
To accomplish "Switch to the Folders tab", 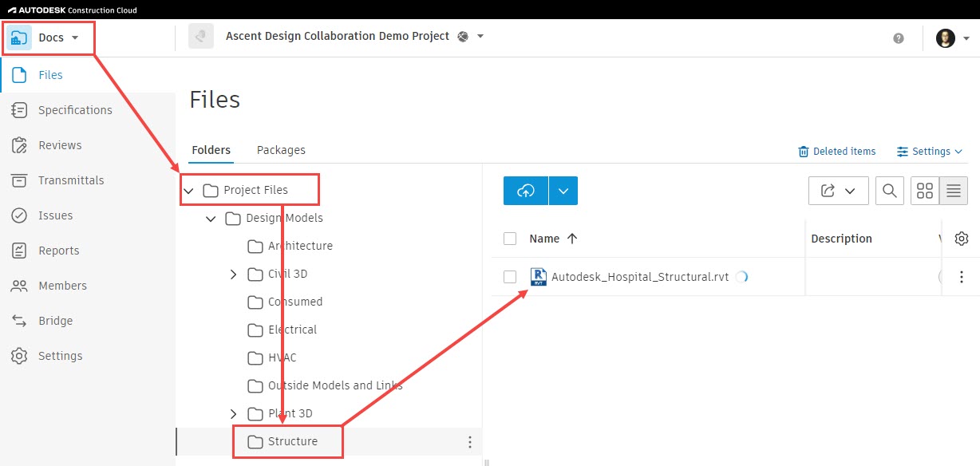I will [211, 150].
